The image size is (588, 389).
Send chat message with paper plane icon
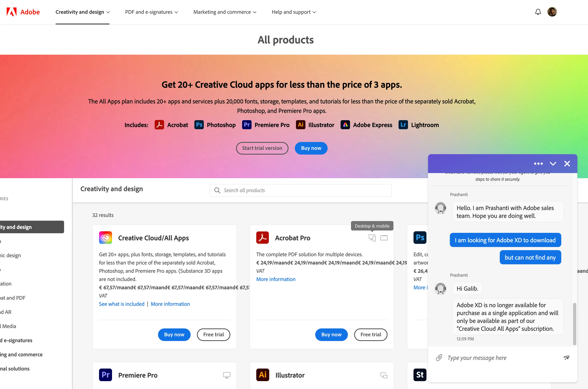coord(566,358)
